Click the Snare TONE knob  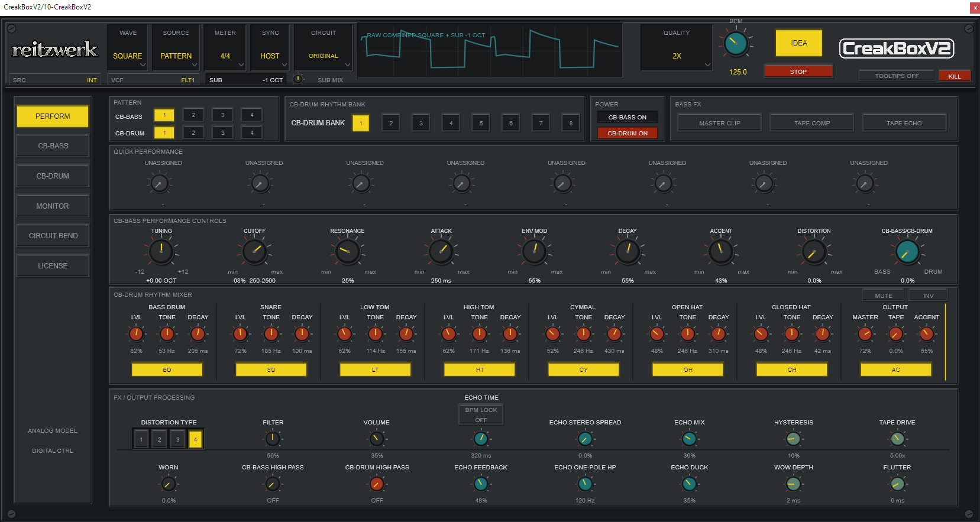pyautogui.click(x=271, y=334)
